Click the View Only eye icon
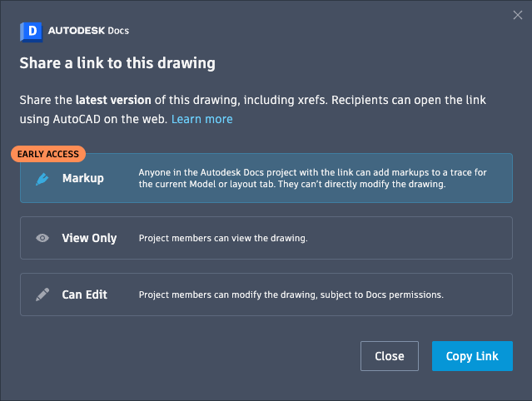The height and width of the screenshot is (401, 532). (42, 238)
